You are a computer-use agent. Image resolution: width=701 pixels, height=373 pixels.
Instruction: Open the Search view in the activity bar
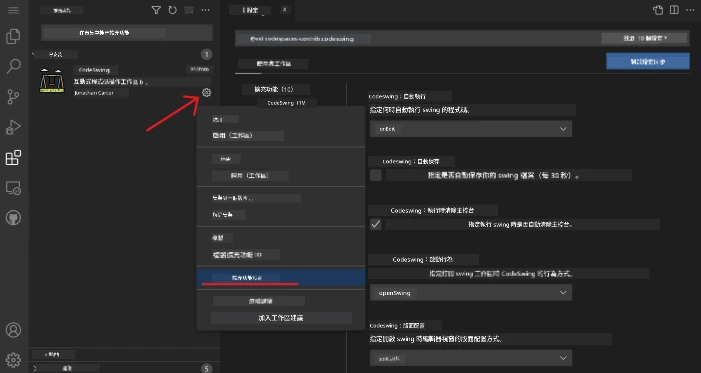(x=13, y=66)
